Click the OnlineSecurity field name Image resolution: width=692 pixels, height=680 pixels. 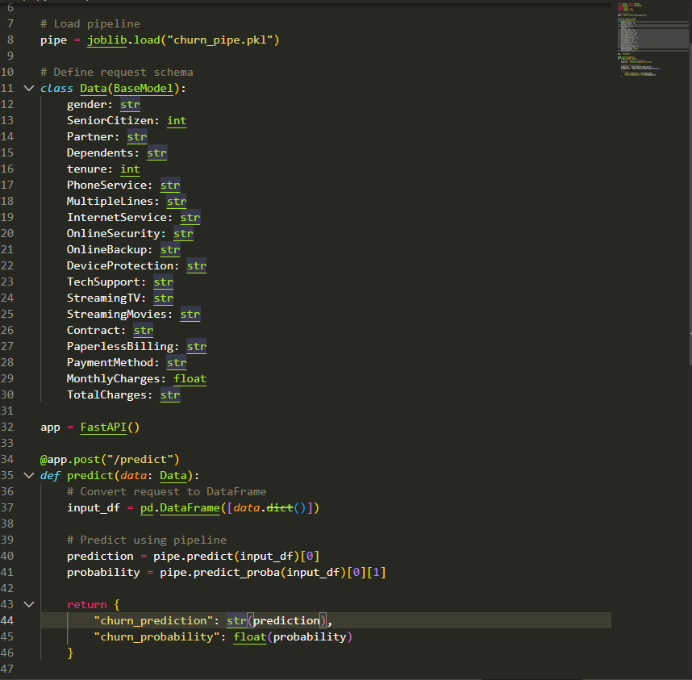(x=113, y=233)
